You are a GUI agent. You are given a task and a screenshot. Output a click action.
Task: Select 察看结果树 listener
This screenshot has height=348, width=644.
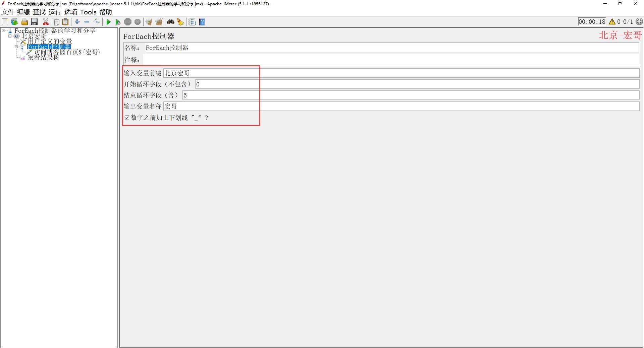pos(43,58)
